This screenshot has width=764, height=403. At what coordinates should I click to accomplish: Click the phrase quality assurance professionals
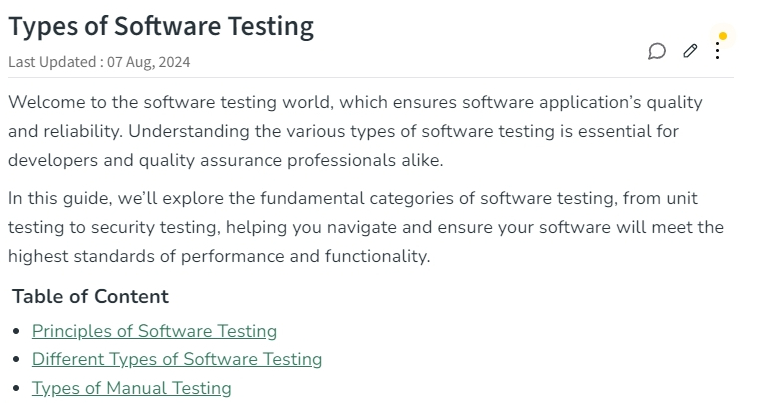(267, 160)
